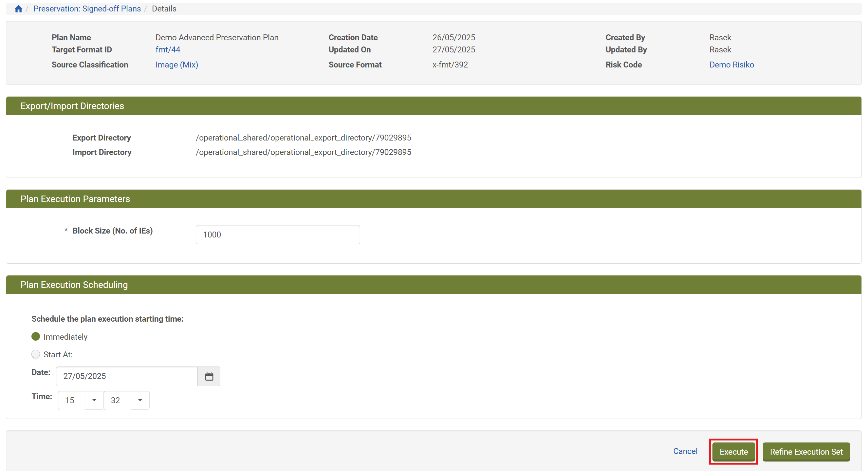Viewport: 868px width, 471px height.
Task: Click Refine Execution Set button
Action: (806, 452)
